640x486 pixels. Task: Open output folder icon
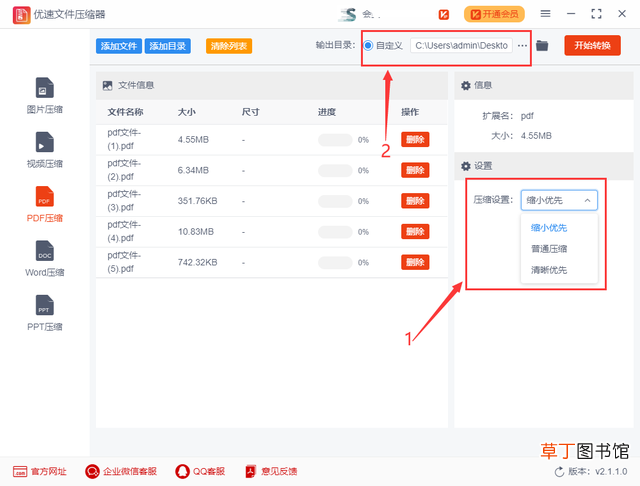coord(542,45)
